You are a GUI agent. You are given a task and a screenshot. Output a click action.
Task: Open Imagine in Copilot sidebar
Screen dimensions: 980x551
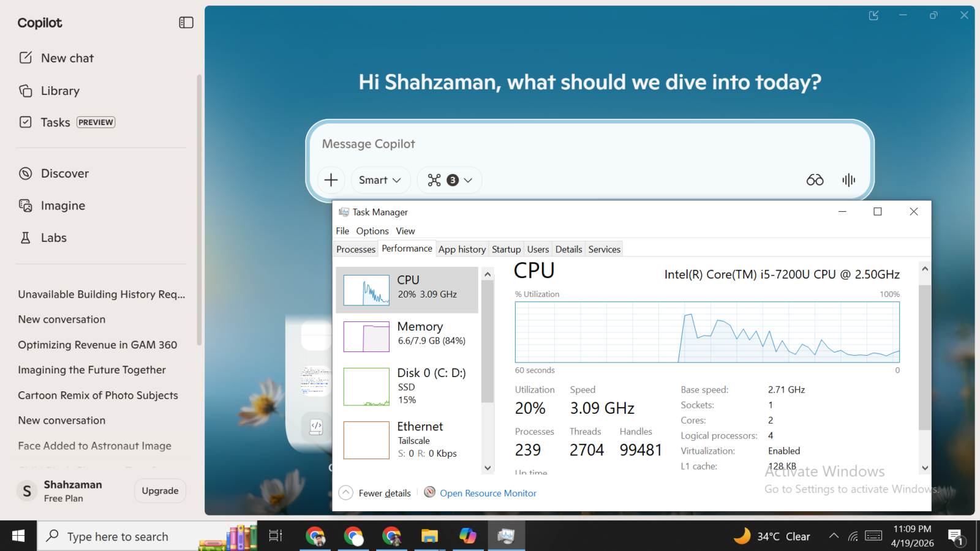click(x=52, y=206)
